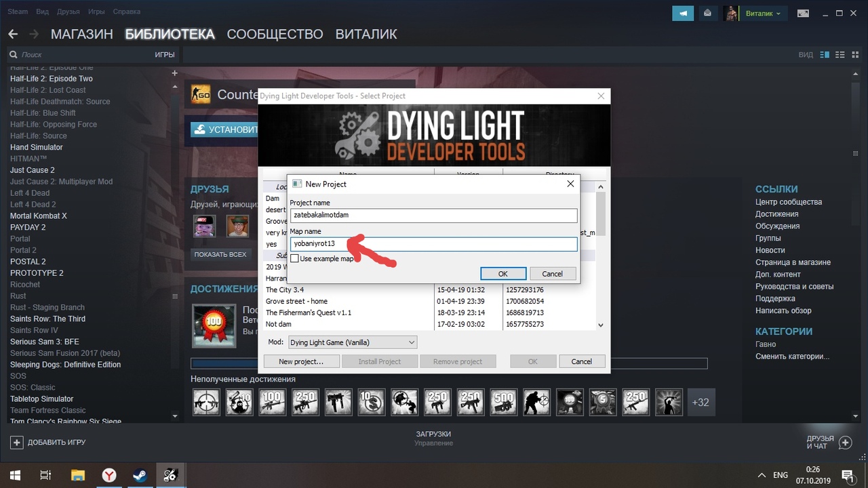This screenshot has height=488, width=868.
Task: Open the second friend's avatar with the hat
Action: click(237, 226)
